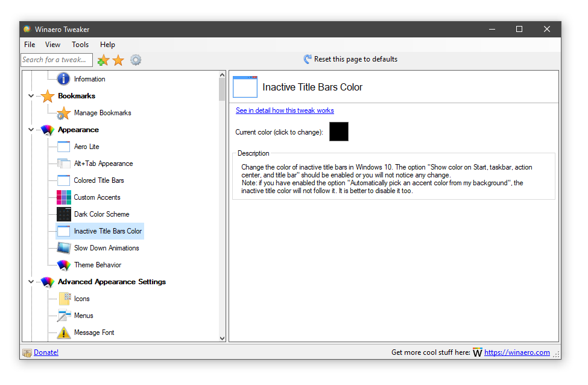Click the Aero Lite window icon
588x385 pixels.
(63, 147)
